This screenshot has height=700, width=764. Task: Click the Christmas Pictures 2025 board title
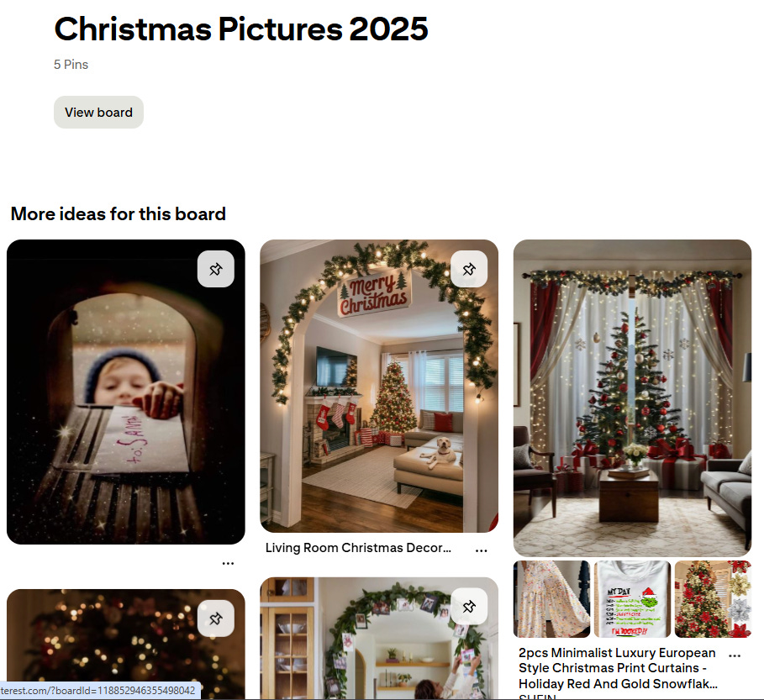[241, 29]
